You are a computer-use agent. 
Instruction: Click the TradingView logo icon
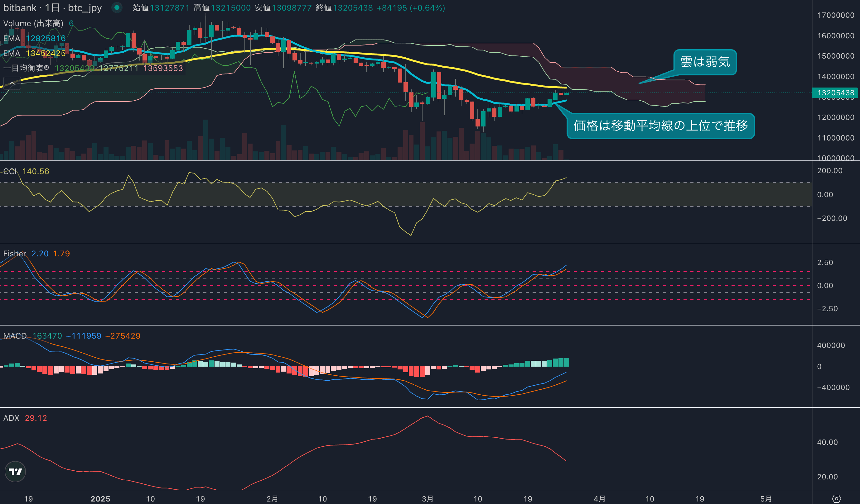point(15,472)
